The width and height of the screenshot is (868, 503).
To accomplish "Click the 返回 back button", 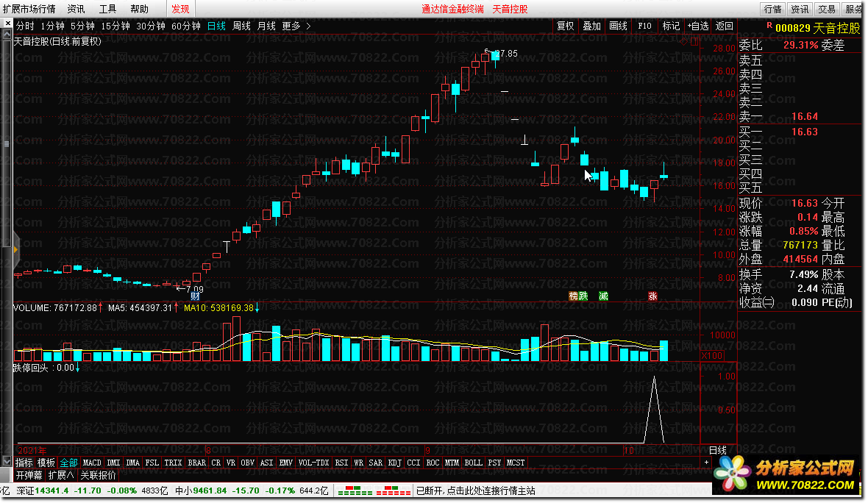I will [724, 26].
